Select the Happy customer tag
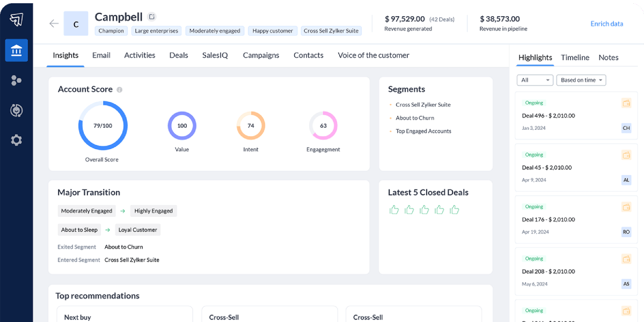This screenshot has width=644, height=322. pyautogui.click(x=273, y=31)
